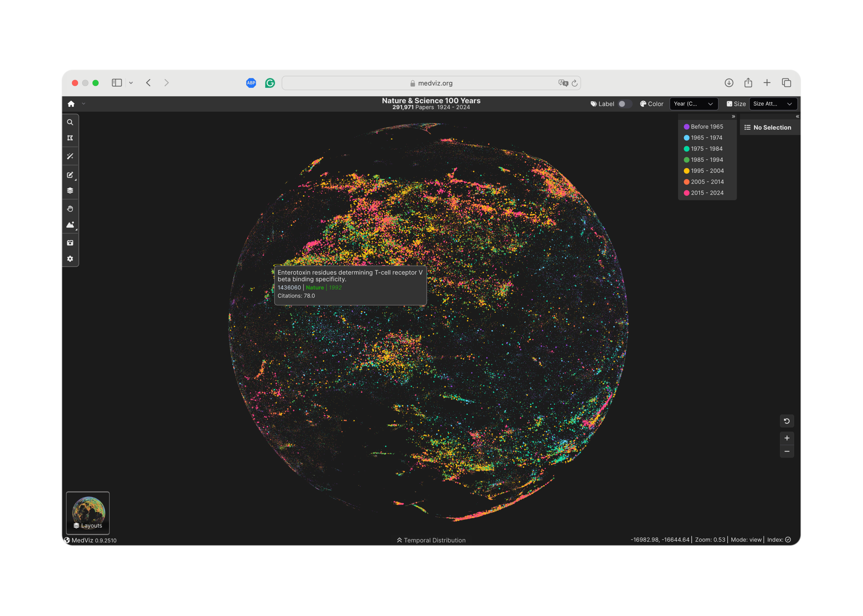Expand the dropdown arrow next to home icon
Image resolution: width=863 pixels, height=616 pixels.
(84, 103)
